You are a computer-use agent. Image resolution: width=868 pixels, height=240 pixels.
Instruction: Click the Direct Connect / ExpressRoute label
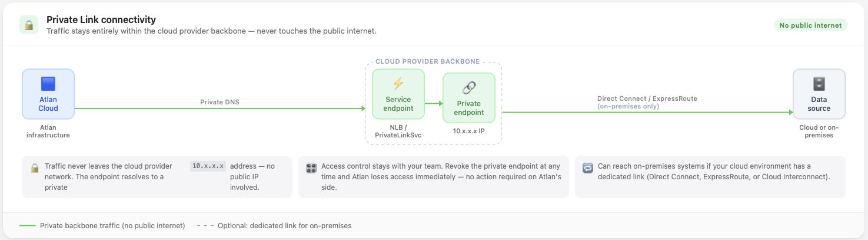(x=647, y=98)
